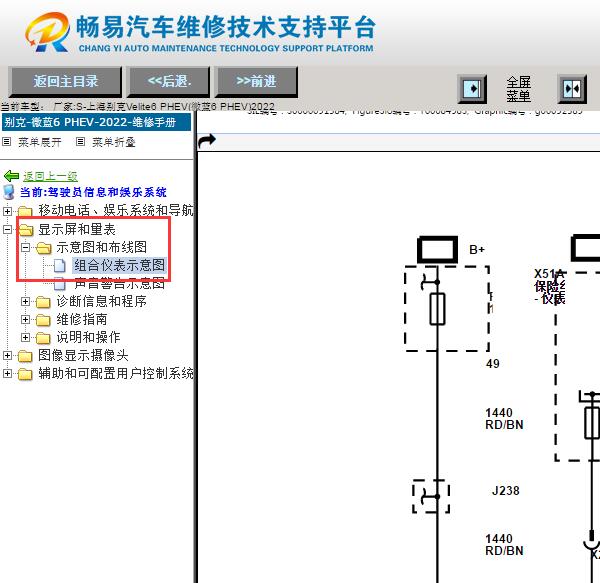
Task: Click the single-arrow panel toggle icon
Action: coord(472,89)
